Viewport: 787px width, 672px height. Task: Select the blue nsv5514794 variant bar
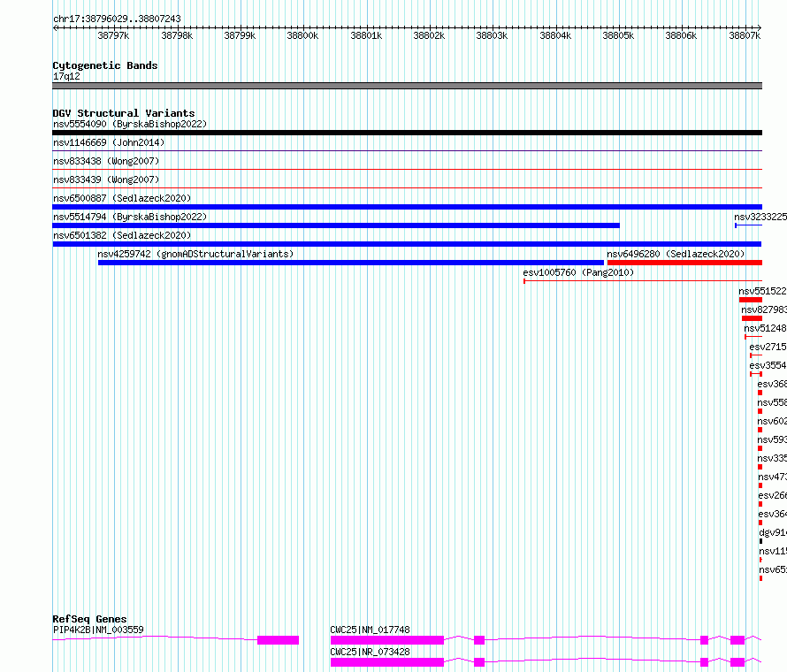pyautogui.click(x=336, y=225)
